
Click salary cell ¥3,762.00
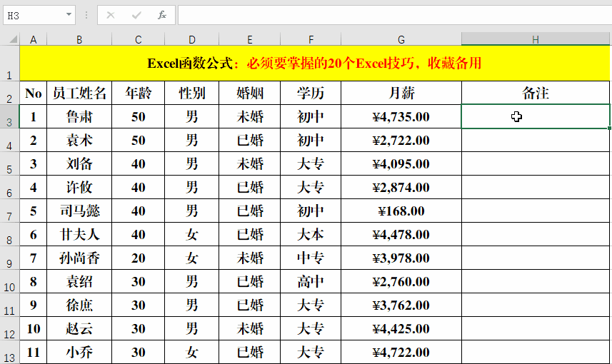401,305
